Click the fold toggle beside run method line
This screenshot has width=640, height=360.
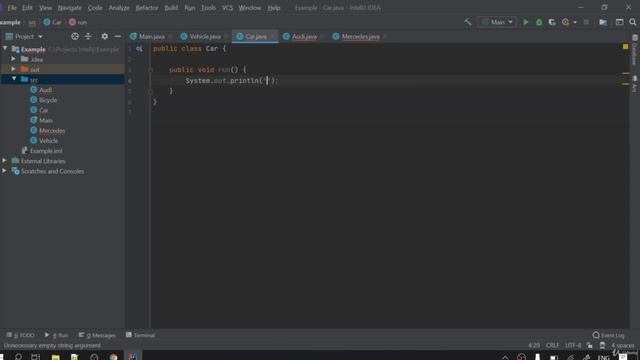[151, 70]
